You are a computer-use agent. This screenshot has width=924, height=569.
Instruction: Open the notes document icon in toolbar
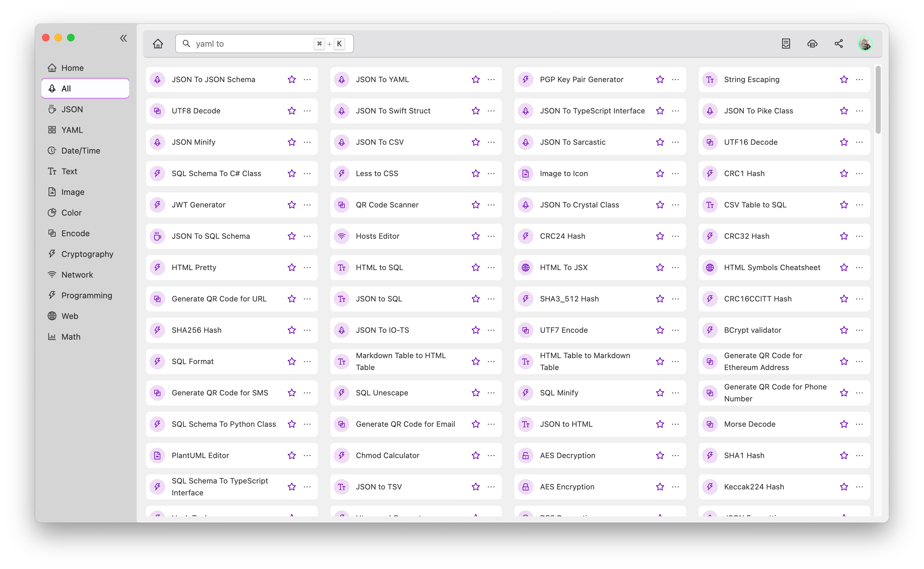pyautogui.click(x=786, y=44)
